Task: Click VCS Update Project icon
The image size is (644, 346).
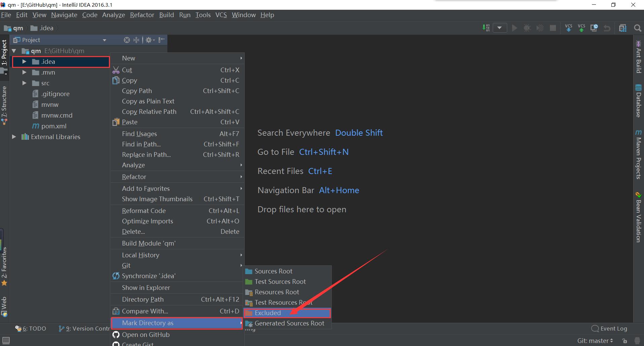Action: [x=568, y=28]
